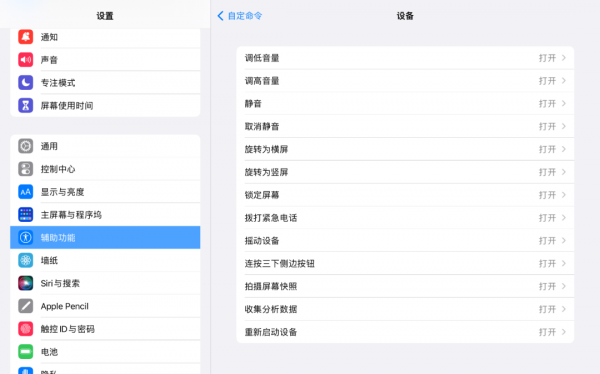
Task: Open 收集分析数据 command
Action: click(x=405, y=309)
